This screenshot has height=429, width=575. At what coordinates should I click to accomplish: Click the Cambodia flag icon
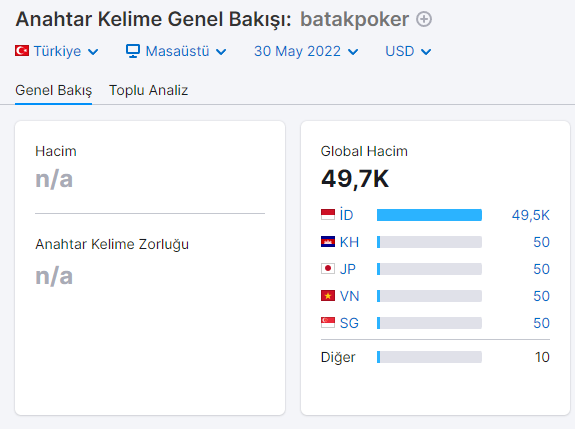[x=328, y=242]
